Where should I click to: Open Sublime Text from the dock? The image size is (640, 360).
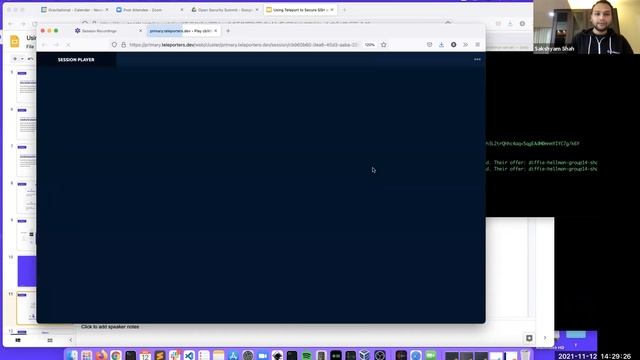(160, 355)
